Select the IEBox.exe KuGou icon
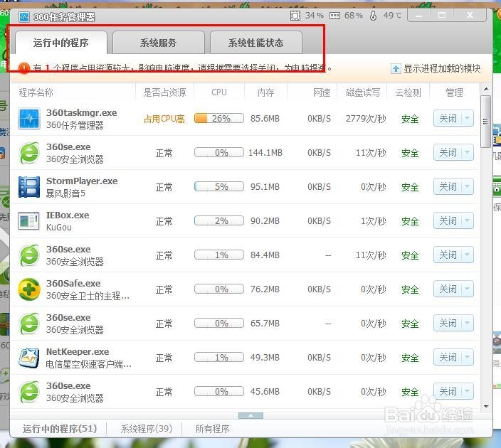The height and width of the screenshot is (448, 501). coord(28,220)
